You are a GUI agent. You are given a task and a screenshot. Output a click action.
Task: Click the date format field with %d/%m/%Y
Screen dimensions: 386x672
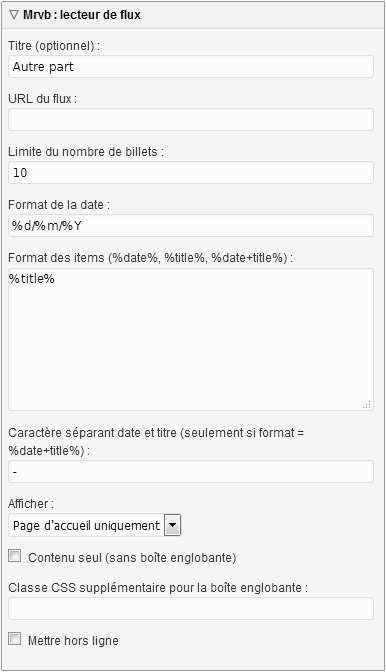191,225
